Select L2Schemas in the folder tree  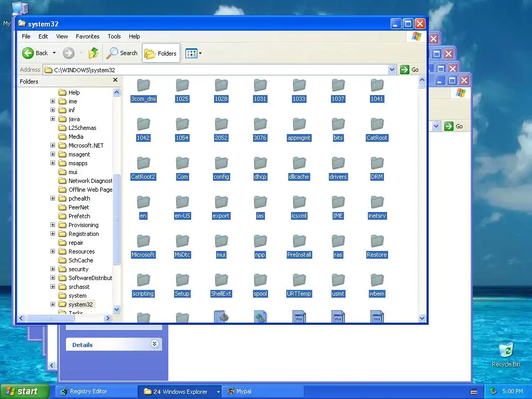[x=77, y=128]
